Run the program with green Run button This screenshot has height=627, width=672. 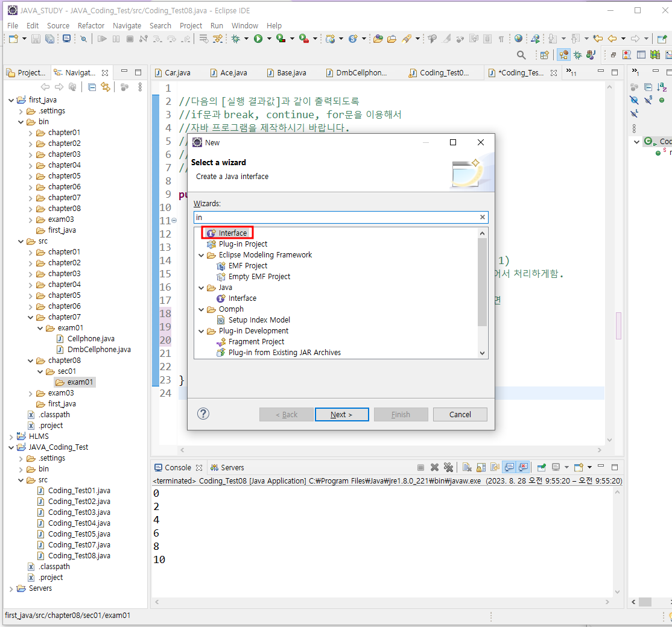(x=258, y=39)
